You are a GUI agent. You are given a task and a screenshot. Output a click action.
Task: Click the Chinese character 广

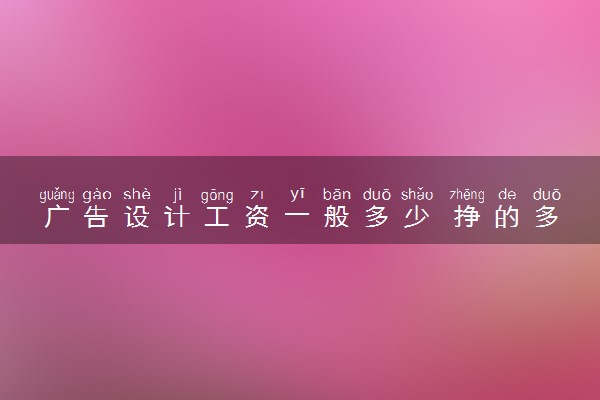[x=57, y=217]
